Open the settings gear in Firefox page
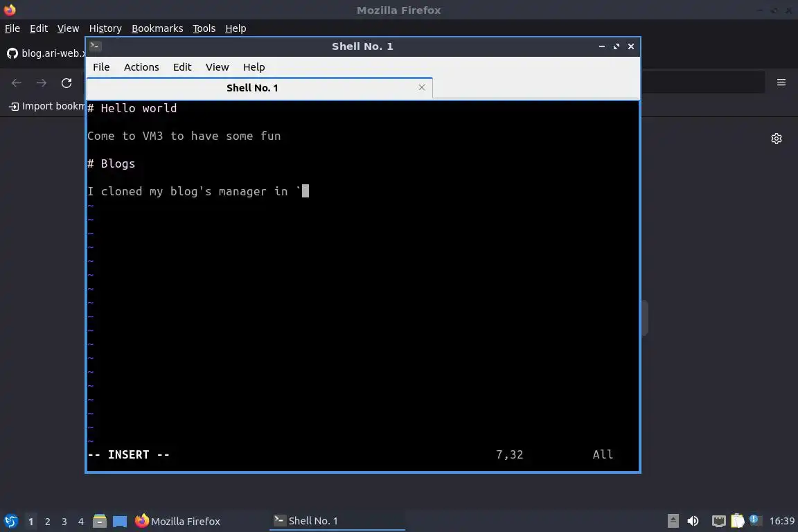The width and height of the screenshot is (798, 532). coord(776,139)
